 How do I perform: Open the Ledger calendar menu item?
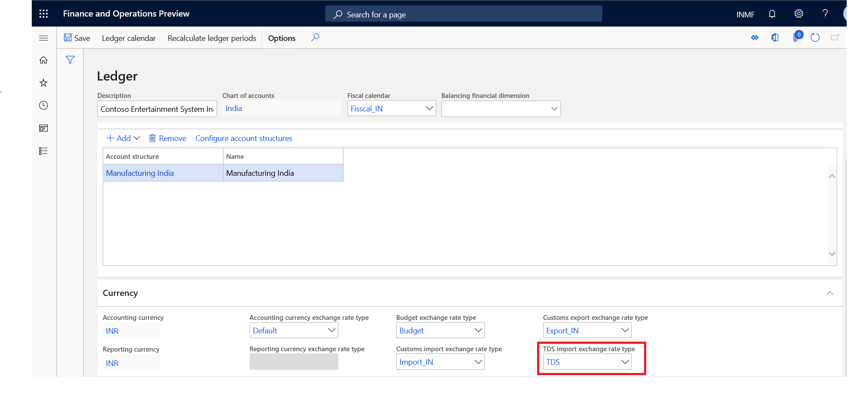pyautogui.click(x=129, y=38)
